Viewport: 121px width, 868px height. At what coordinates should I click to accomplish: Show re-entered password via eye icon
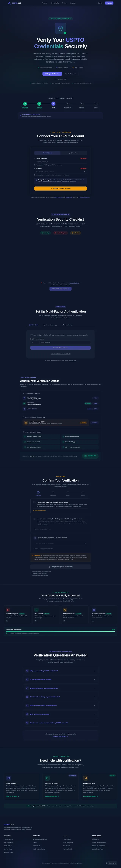coord(85,543)
